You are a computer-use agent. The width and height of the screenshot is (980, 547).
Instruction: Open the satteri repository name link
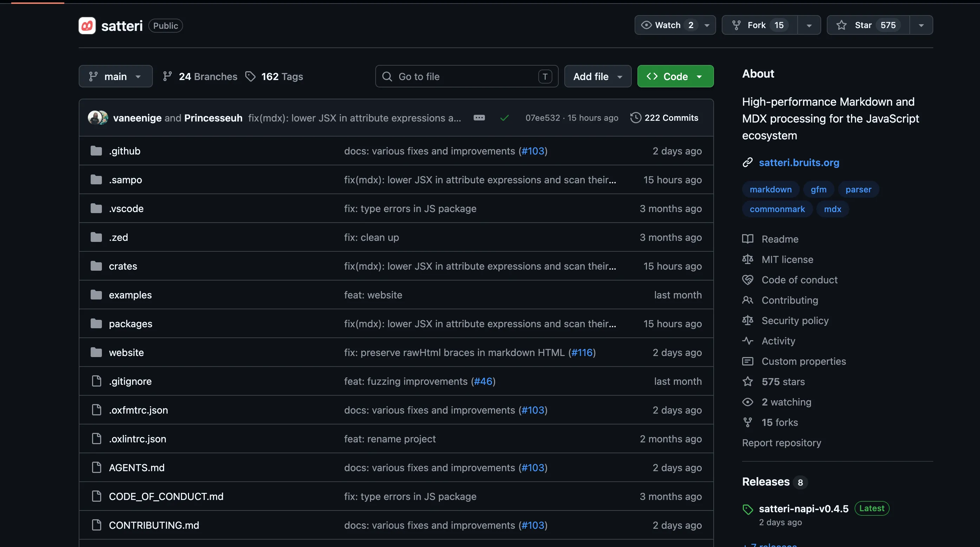122,26
